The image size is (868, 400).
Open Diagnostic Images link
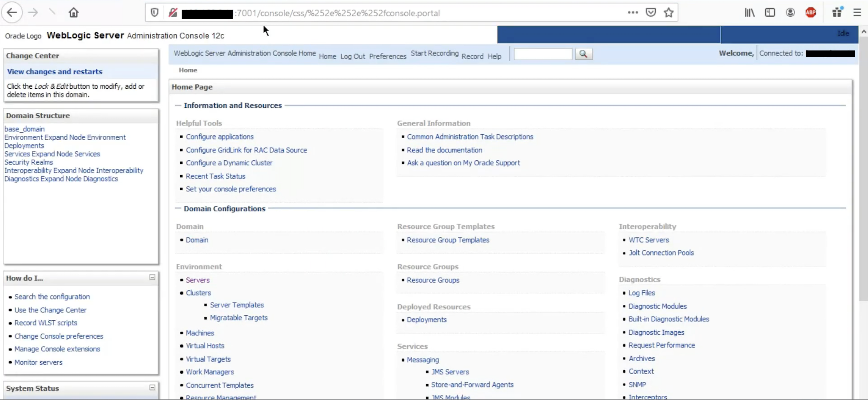[x=656, y=332]
